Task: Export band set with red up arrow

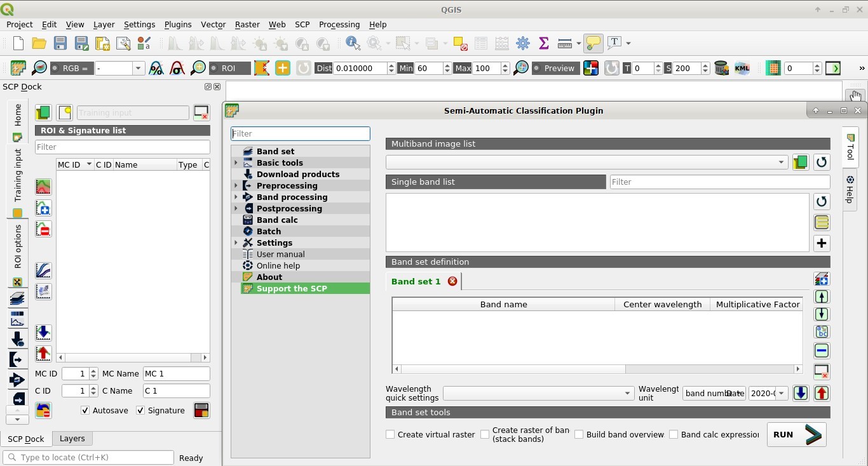Action: (x=822, y=394)
